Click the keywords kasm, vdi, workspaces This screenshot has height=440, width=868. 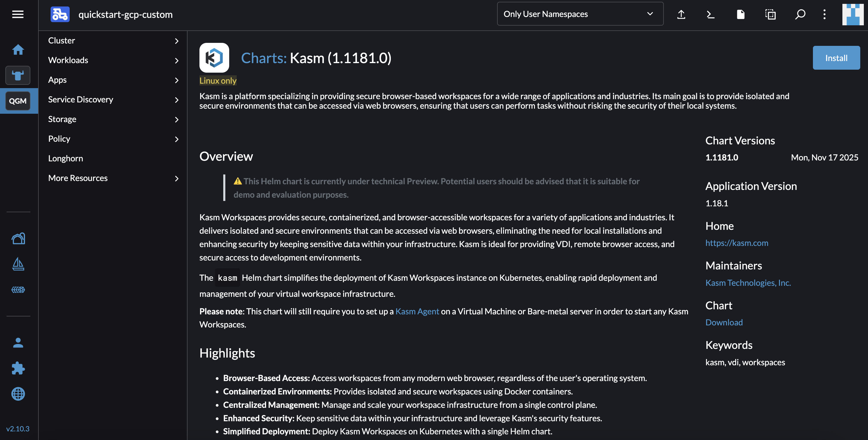click(745, 362)
